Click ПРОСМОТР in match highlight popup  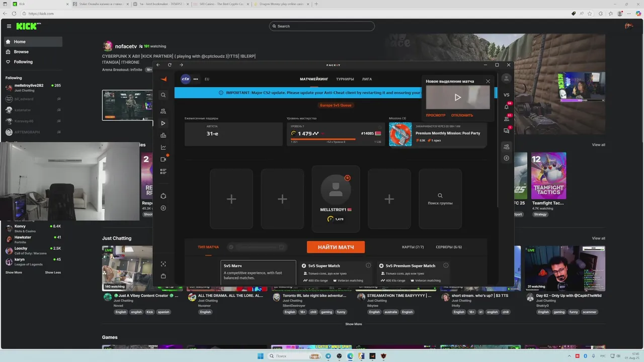[436, 115]
